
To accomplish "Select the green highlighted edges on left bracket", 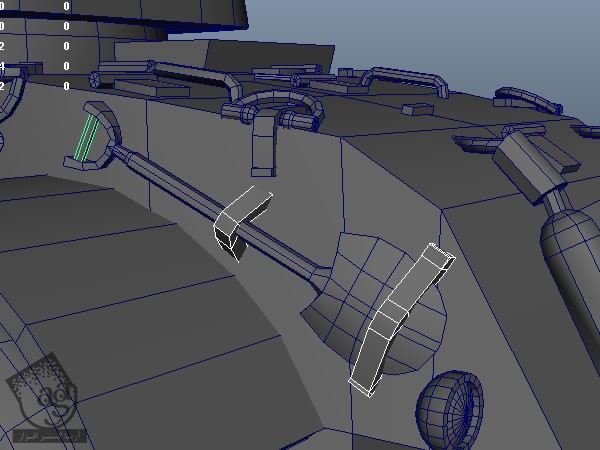I will tap(86, 139).
